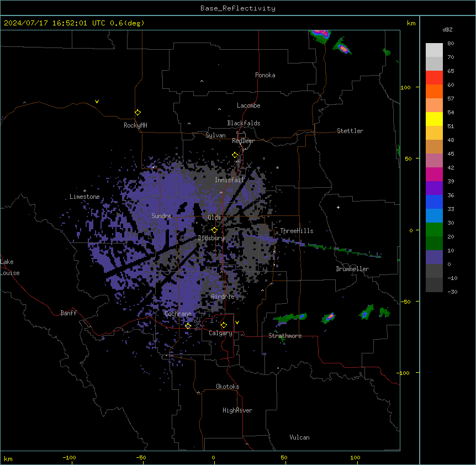Click the -50 mark on bottom axis

(141, 457)
